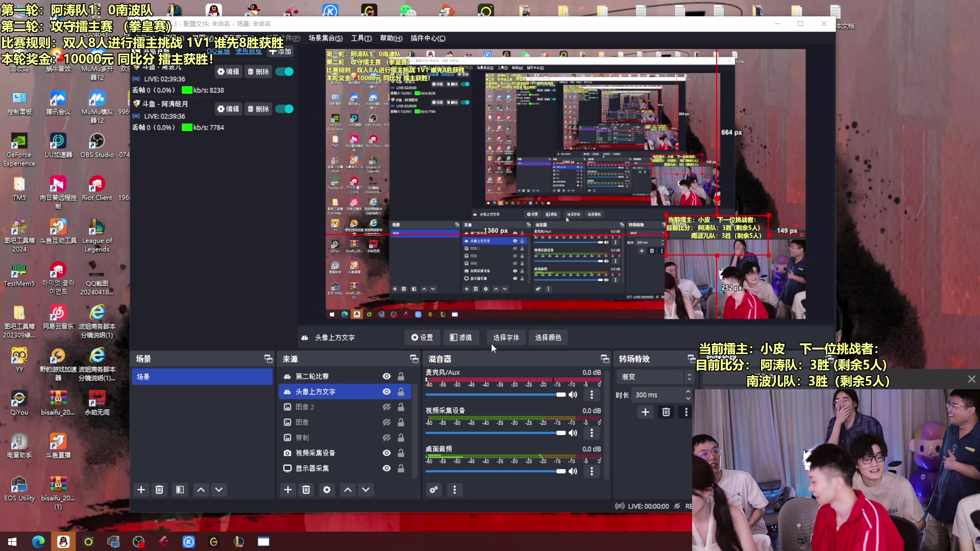Move selected source up with arrow

coord(348,490)
